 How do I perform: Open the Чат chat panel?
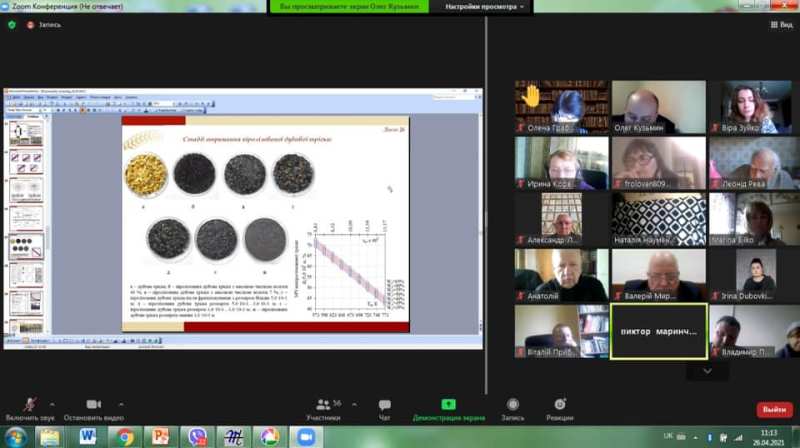pyautogui.click(x=384, y=409)
